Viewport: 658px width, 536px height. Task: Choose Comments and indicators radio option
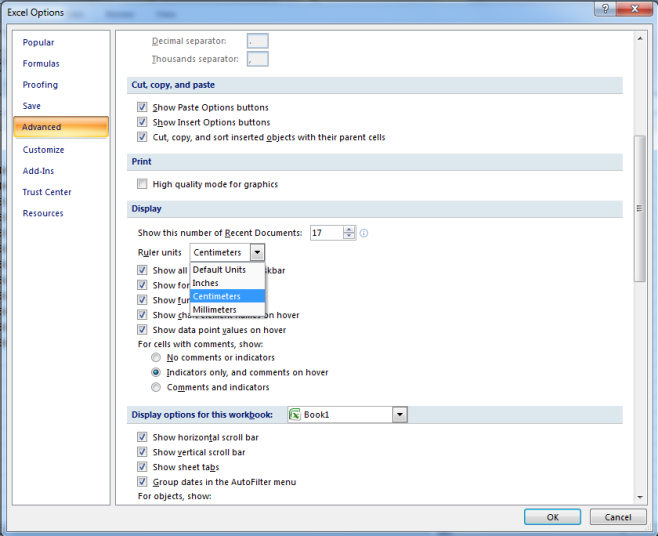[x=156, y=387]
